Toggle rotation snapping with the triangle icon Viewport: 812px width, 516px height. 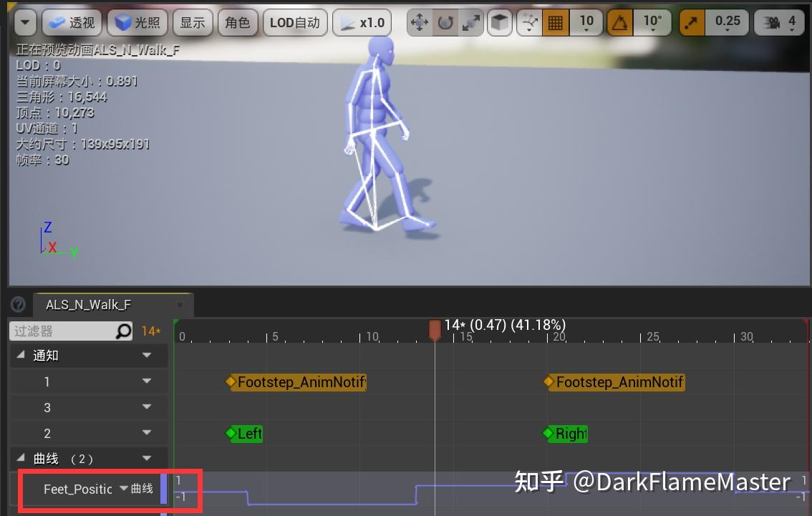[620, 21]
